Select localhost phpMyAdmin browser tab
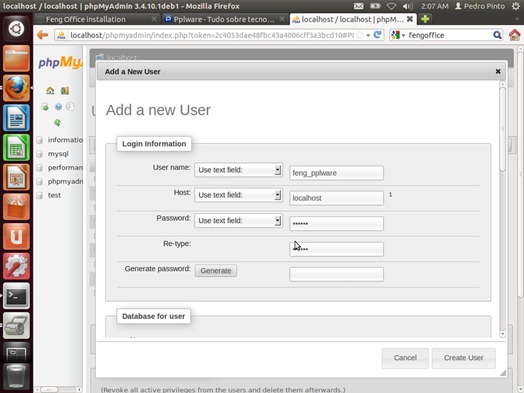The width and height of the screenshot is (524, 393). point(353,19)
